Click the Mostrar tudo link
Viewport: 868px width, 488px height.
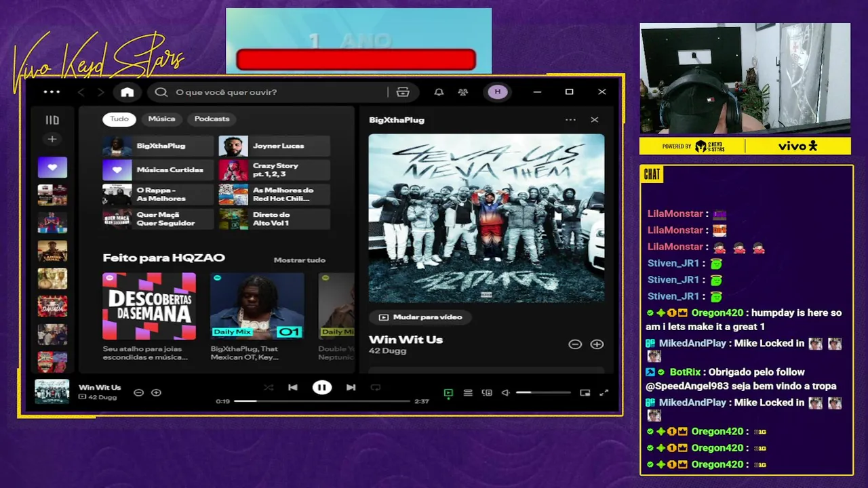tap(299, 260)
